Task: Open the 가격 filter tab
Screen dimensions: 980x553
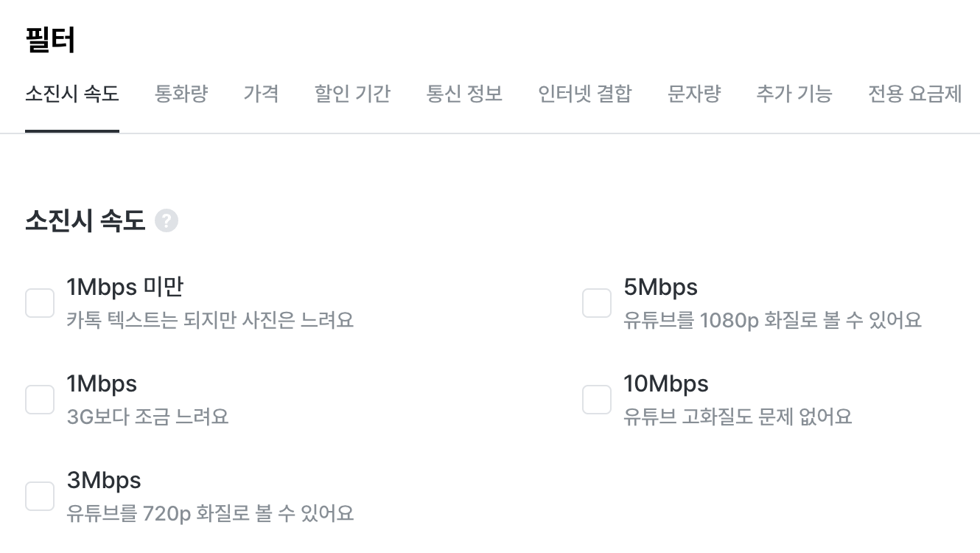Action: pos(262,94)
